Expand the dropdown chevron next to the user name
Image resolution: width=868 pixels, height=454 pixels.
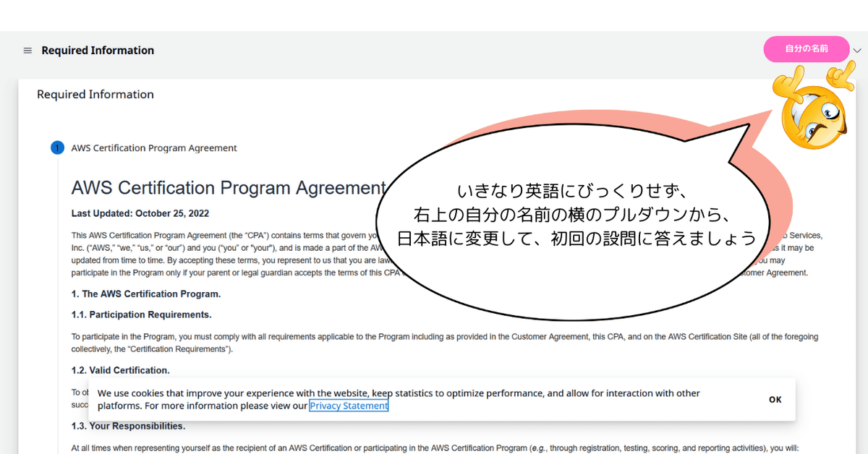857,51
